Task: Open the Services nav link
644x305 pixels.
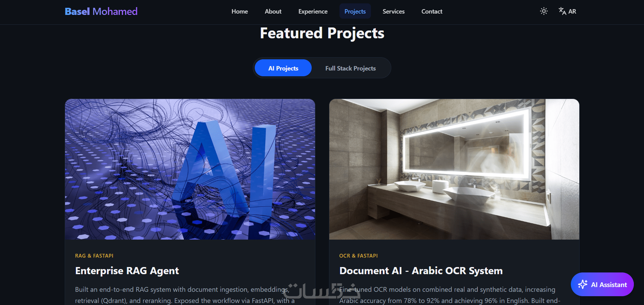Action: (x=393, y=12)
